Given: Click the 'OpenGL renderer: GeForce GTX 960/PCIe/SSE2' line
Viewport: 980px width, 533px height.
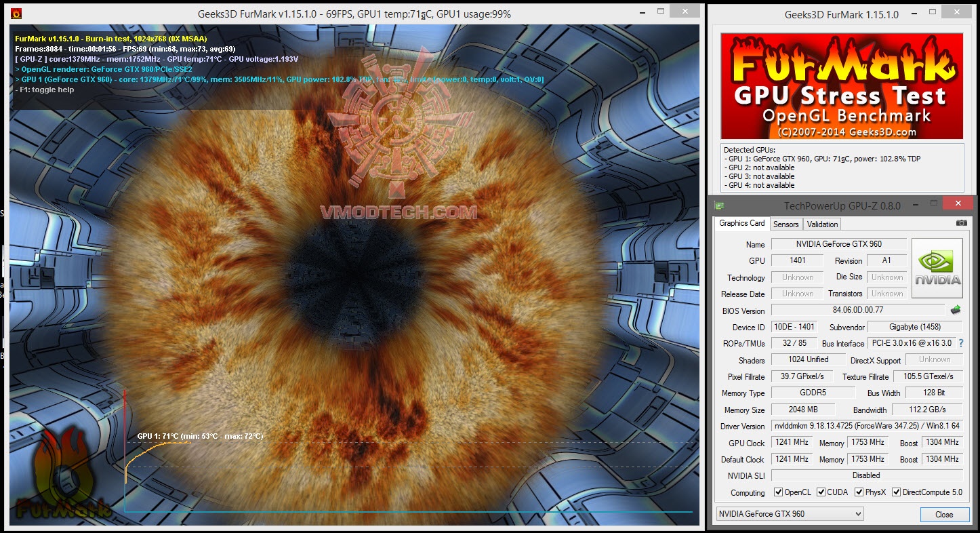Looking at the screenshot, I should coord(104,69).
